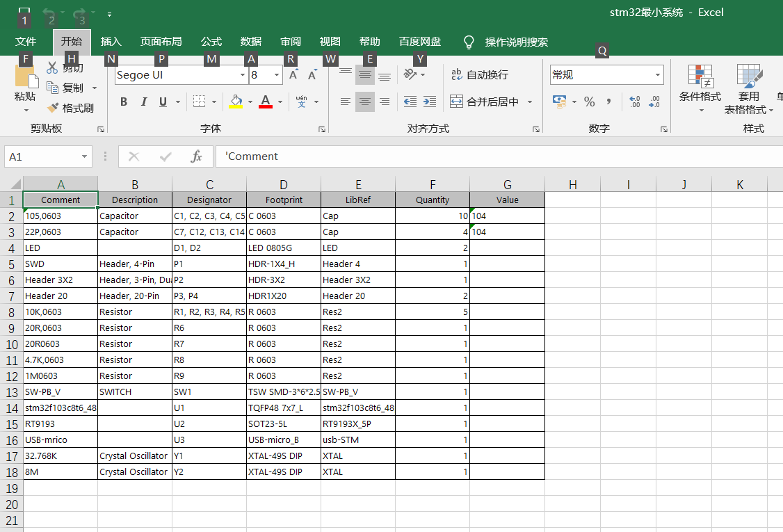Click the insert function fx icon
The width and height of the screenshot is (783, 532).
196,157
